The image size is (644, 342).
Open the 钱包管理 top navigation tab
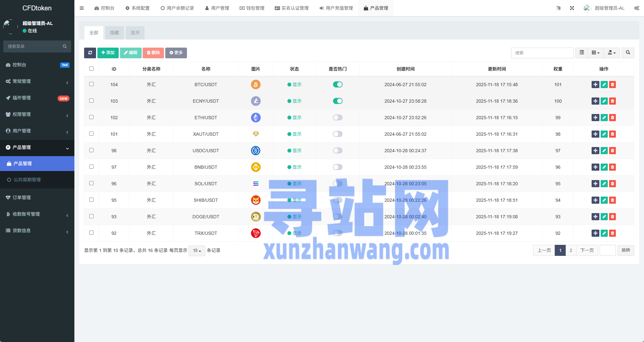tap(252, 8)
